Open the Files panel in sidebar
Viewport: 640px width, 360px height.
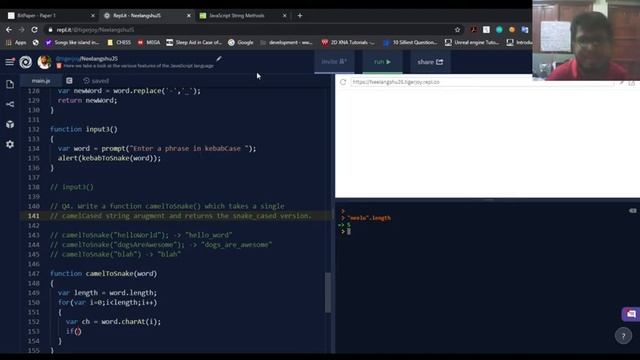pos(10,84)
